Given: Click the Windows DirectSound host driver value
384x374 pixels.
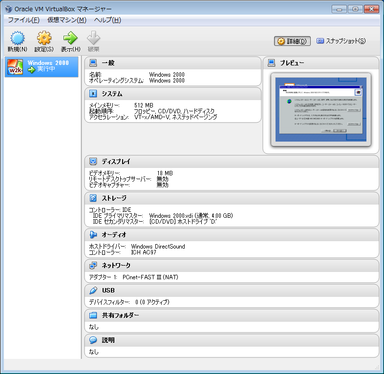Looking at the screenshot, I should tap(158, 246).
